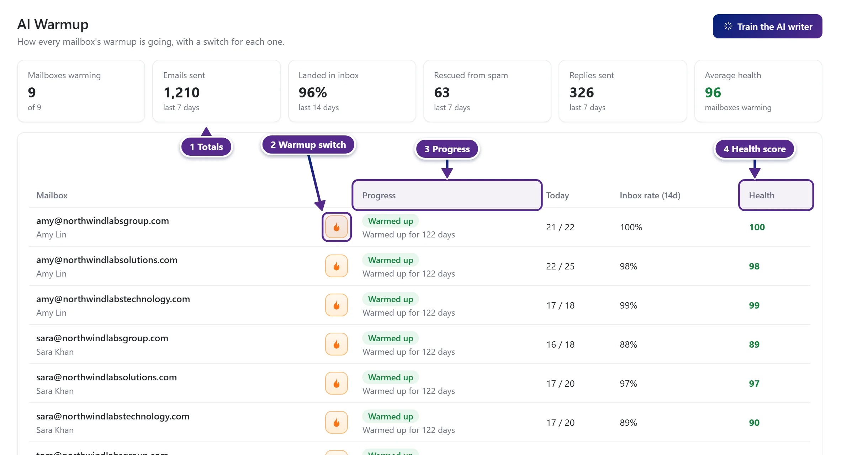Click the Emails sent 1,210 card

pyautogui.click(x=216, y=91)
